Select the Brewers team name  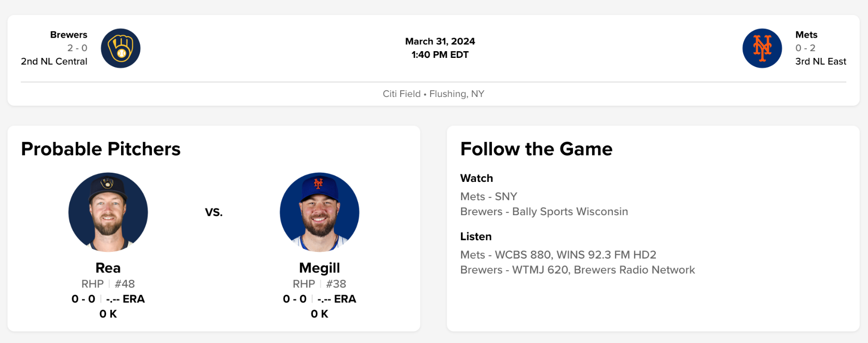68,35
